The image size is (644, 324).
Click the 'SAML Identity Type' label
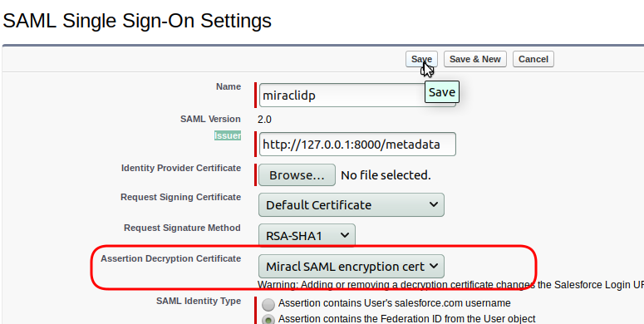(x=199, y=301)
